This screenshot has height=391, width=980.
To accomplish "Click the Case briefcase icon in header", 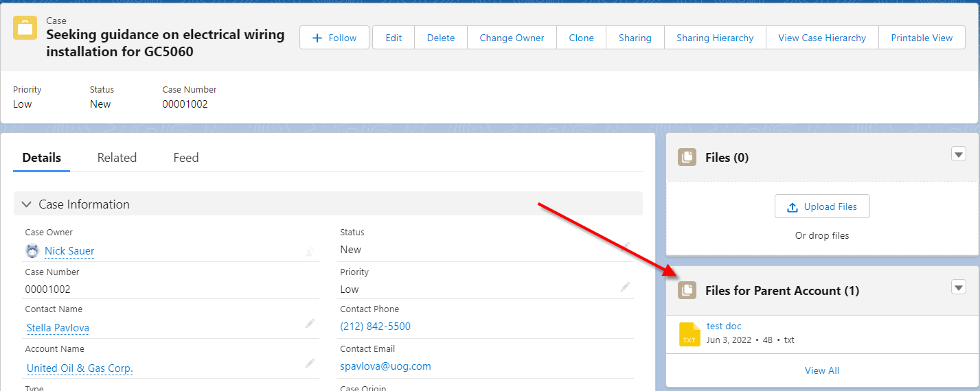I will [x=25, y=28].
